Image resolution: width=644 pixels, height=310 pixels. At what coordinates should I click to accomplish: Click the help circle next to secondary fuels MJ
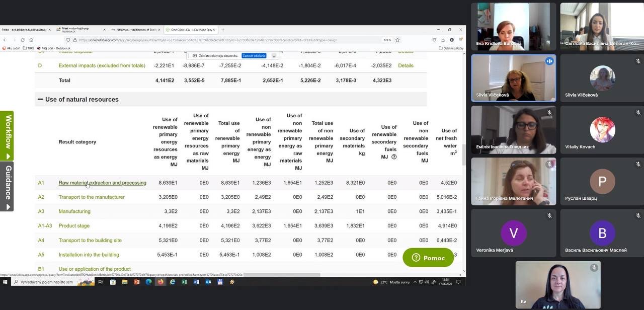[x=394, y=157]
